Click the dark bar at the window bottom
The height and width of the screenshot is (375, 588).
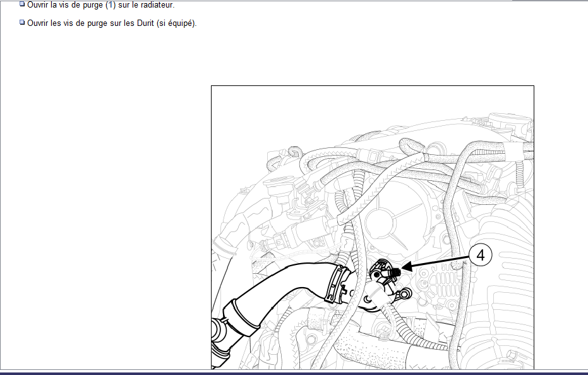(x=294, y=372)
